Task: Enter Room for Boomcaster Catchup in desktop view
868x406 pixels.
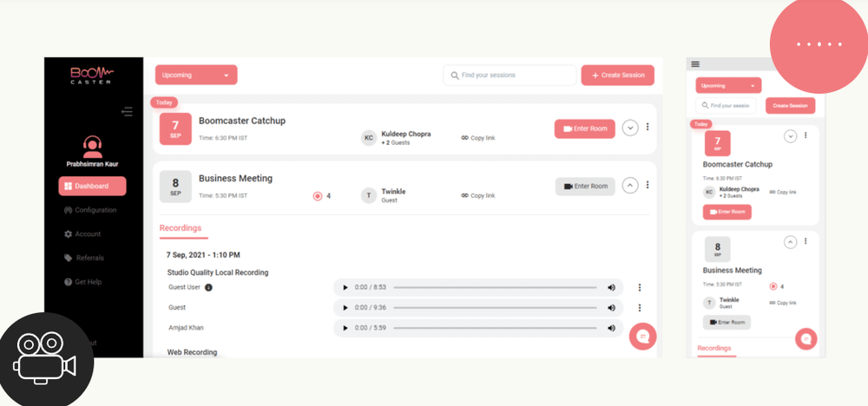Action: coord(584,128)
